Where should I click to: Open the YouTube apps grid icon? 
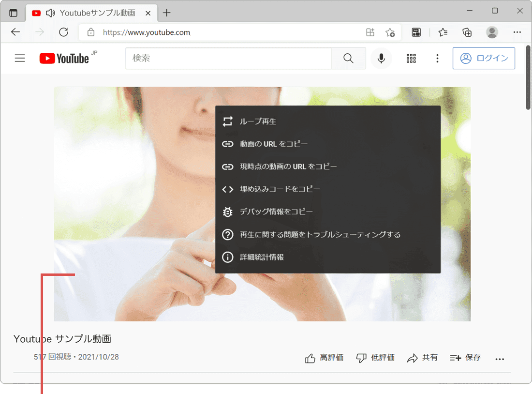[x=411, y=58]
